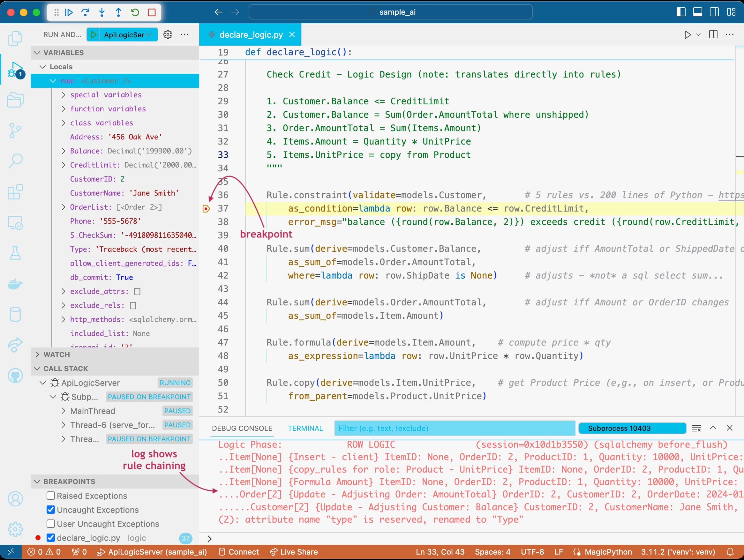Expand the Balance variable tree node
The height and width of the screenshot is (560, 744).
tap(64, 151)
